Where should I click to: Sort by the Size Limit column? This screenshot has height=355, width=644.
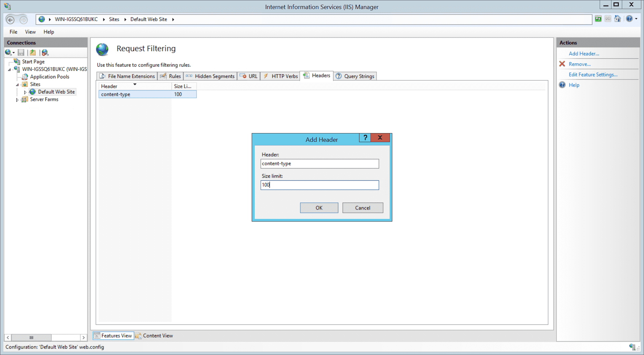184,86
